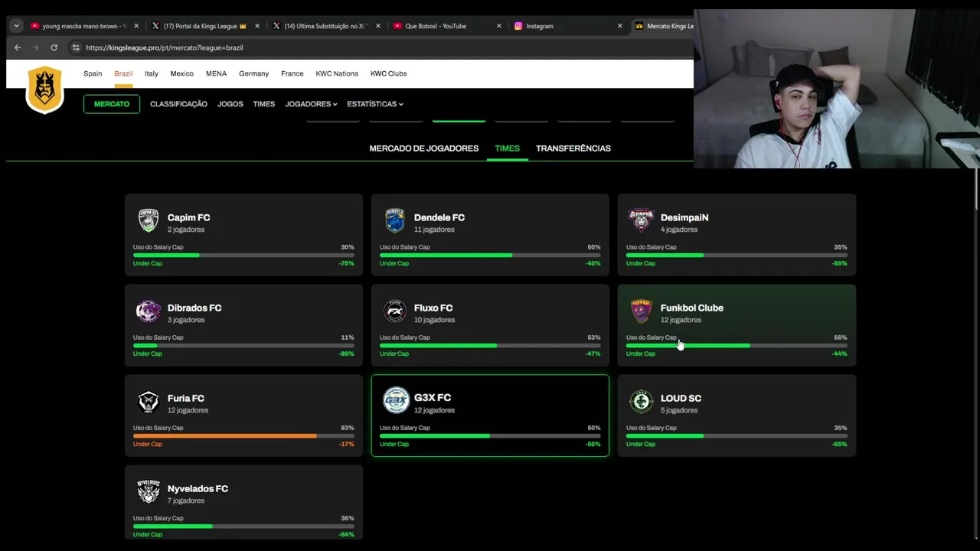Image resolution: width=980 pixels, height=551 pixels.
Task: Select Italy league
Action: 152,73
